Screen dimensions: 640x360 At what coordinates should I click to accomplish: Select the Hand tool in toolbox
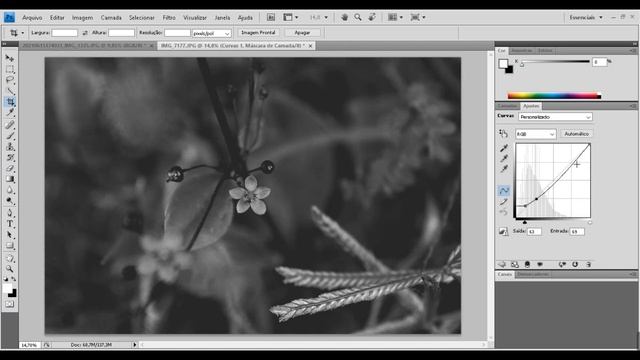tap(9, 258)
